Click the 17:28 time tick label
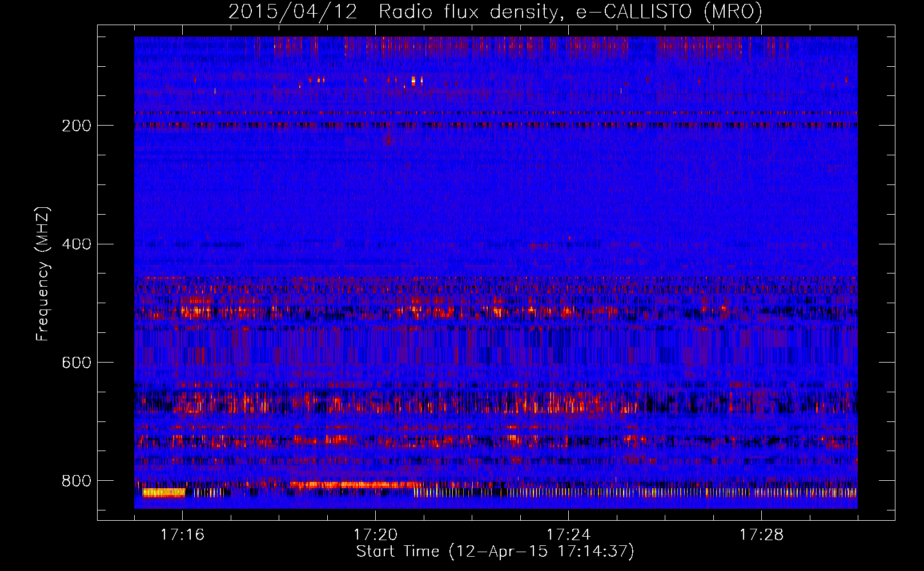The image size is (924, 571). 761,535
